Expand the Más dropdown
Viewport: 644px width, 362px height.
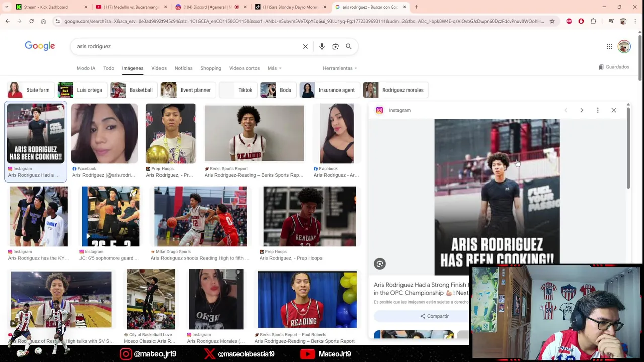(x=274, y=68)
